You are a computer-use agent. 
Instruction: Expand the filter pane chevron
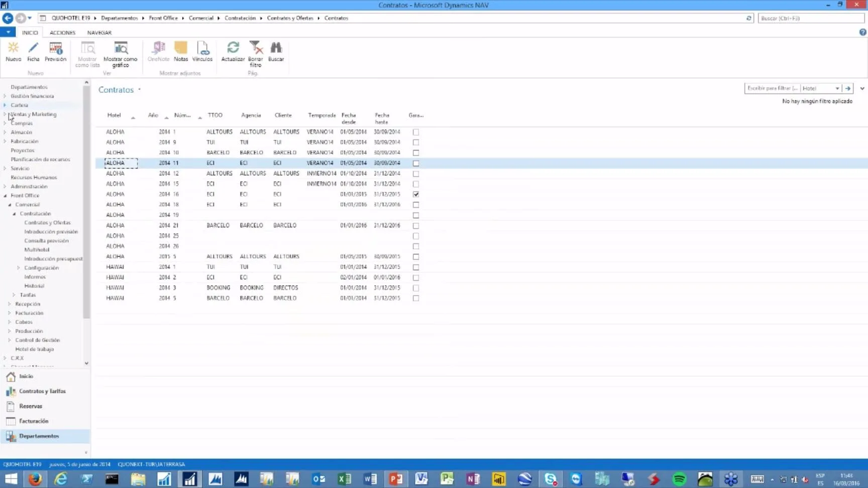(x=862, y=88)
